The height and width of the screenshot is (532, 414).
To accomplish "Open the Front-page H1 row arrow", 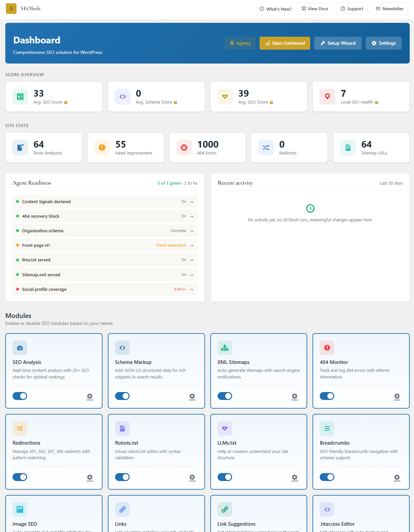I will pos(191,245).
